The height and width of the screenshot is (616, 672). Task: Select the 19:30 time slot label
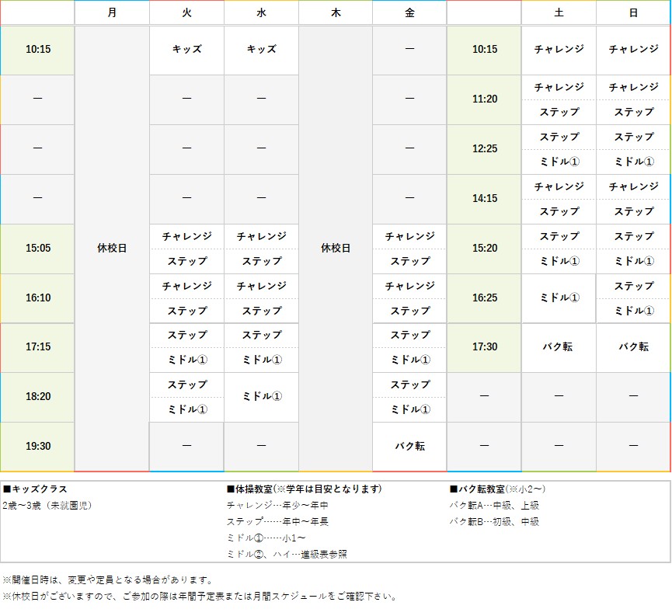37,447
